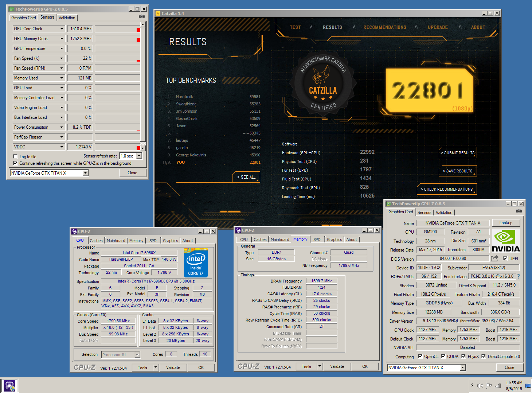Open the GPU Temperature sensor dropdown
Viewport: 532px width, 393px height.
click(x=62, y=48)
